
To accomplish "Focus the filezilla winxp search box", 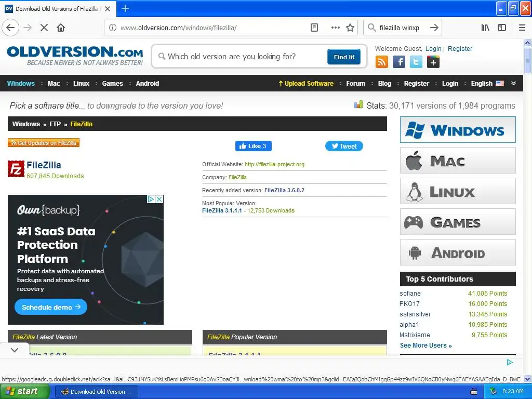I will (x=401, y=28).
